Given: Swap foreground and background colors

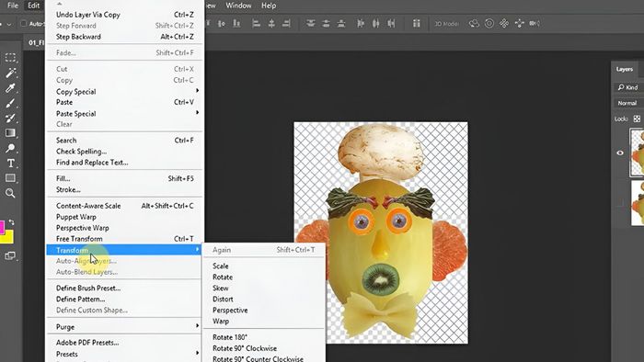Looking at the screenshot, I should coord(11,222).
